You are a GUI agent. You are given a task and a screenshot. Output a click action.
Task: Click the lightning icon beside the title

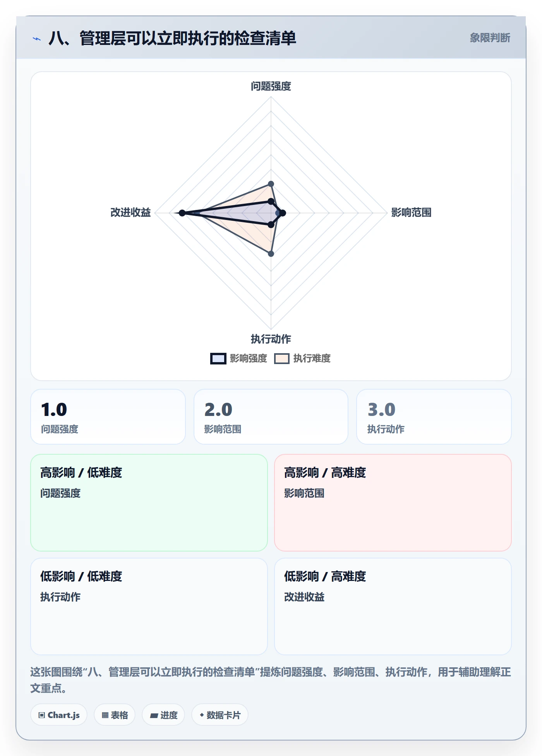37,39
